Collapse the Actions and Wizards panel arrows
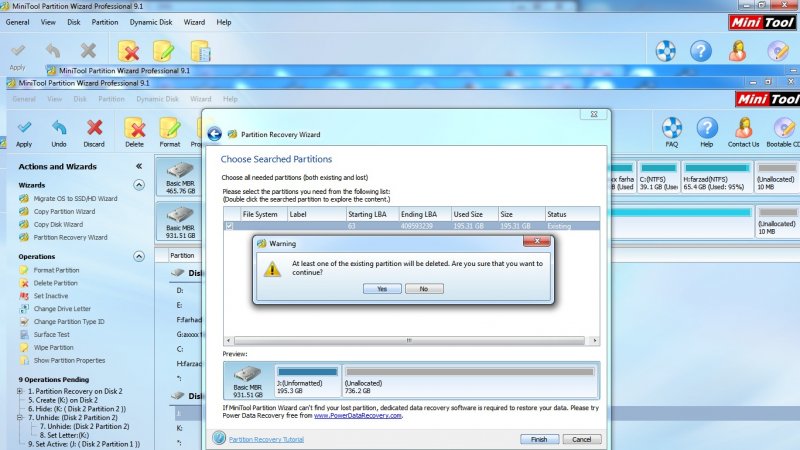Viewport: 800px width, 450px height. [139, 166]
